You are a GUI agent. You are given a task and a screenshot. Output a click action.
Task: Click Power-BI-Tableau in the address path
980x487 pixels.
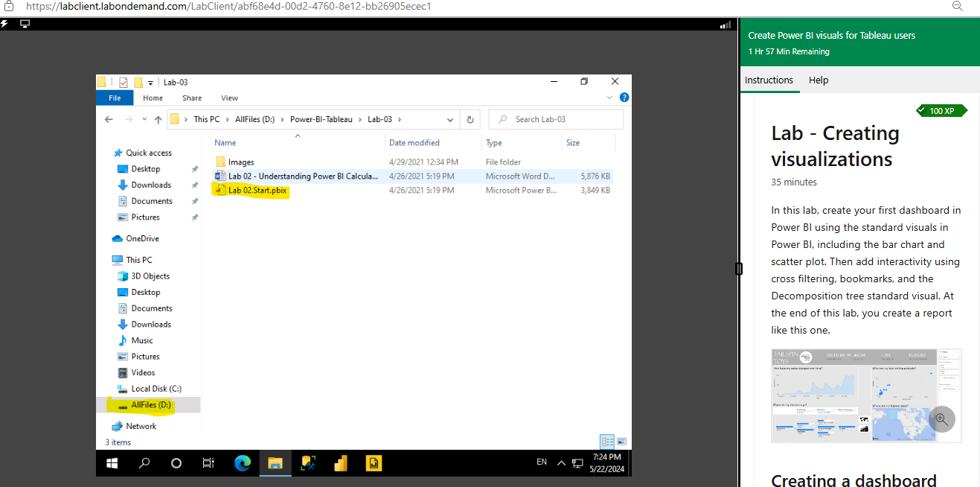[x=321, y=119]
